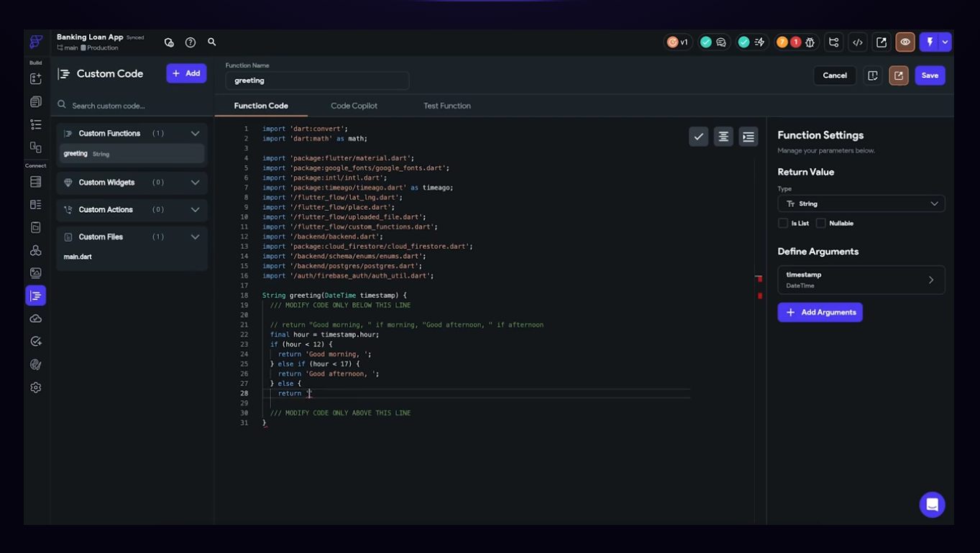The width and height of the screenshot is (980, 553).
Task: Click the search magnifier in top bar
Action: click(x=212, y=42)
